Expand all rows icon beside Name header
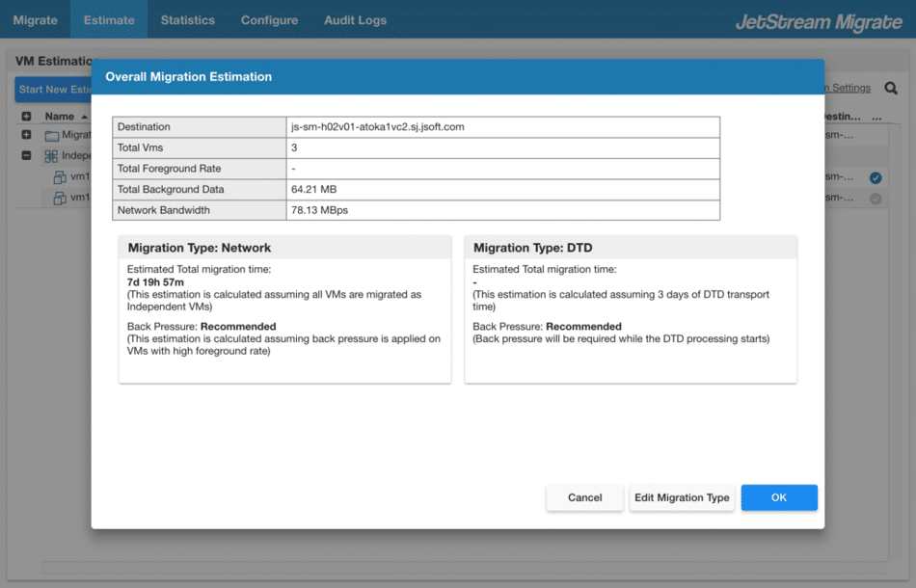The image size is (916, 588). click(x=26, y=117)
